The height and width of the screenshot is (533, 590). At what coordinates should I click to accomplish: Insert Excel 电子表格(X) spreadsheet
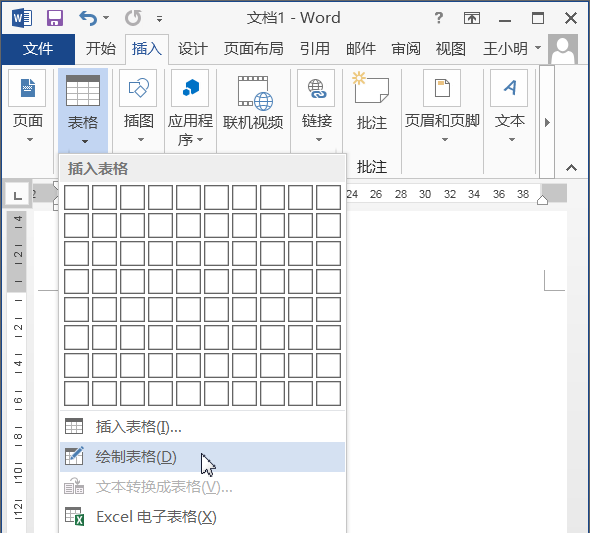tap(202, 517)
